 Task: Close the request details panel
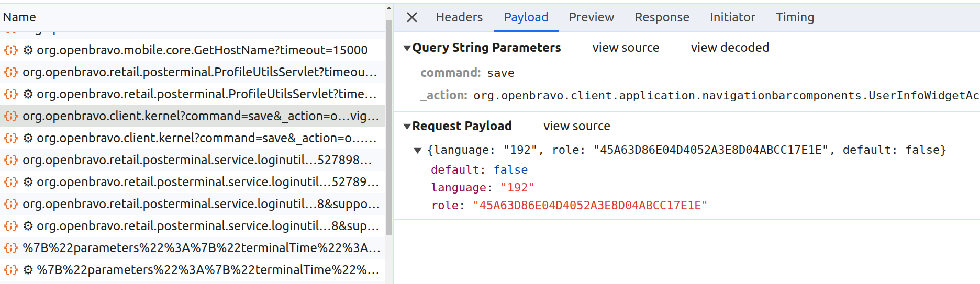(x=412, y=17)
